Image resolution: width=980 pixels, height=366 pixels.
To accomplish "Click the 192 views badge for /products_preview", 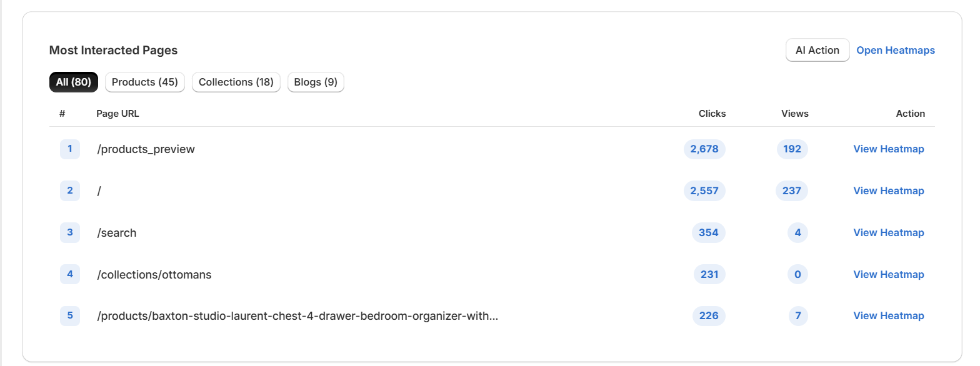I will point(792,149).
